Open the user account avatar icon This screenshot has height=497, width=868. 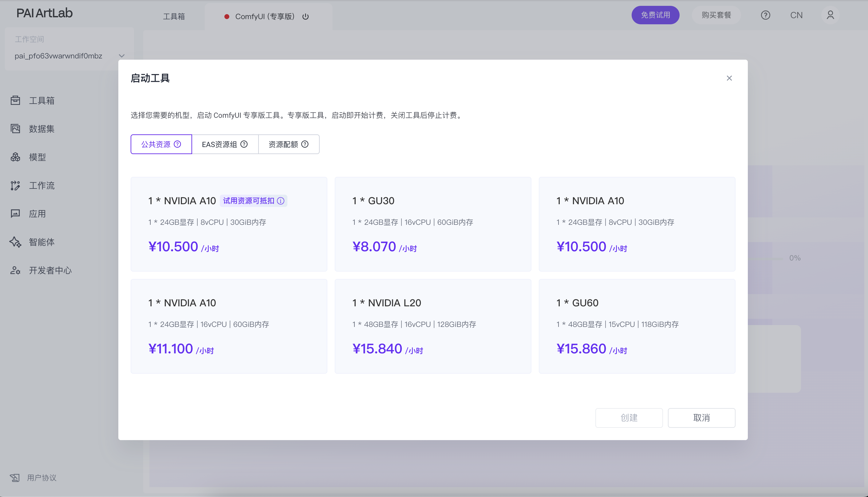[x=830, y=15]
